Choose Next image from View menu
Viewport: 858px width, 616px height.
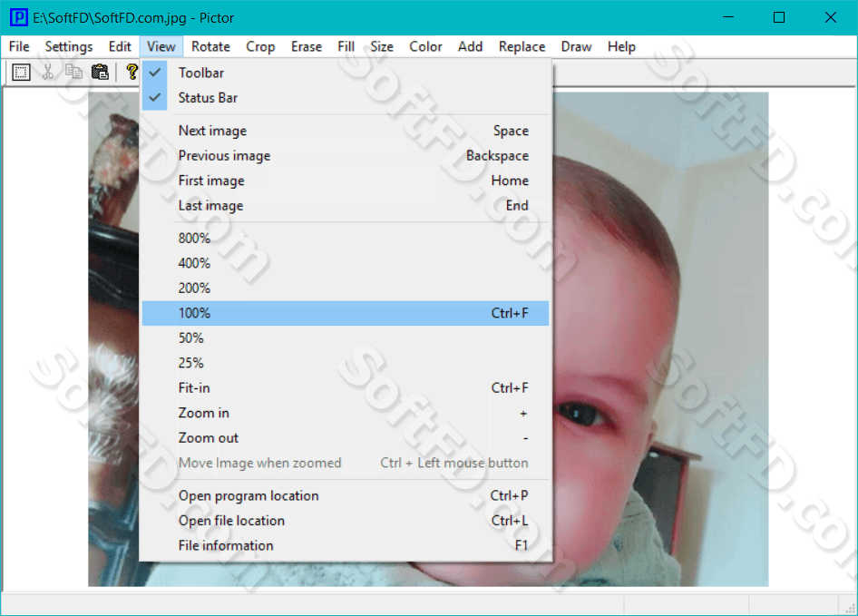[x=346, y=131]
